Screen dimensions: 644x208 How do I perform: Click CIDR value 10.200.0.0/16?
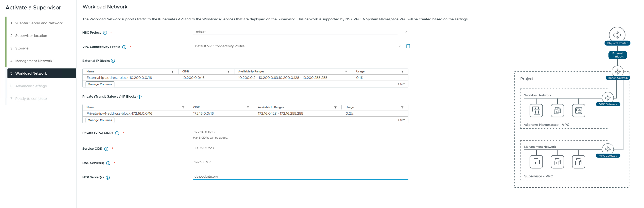(193, 78)
